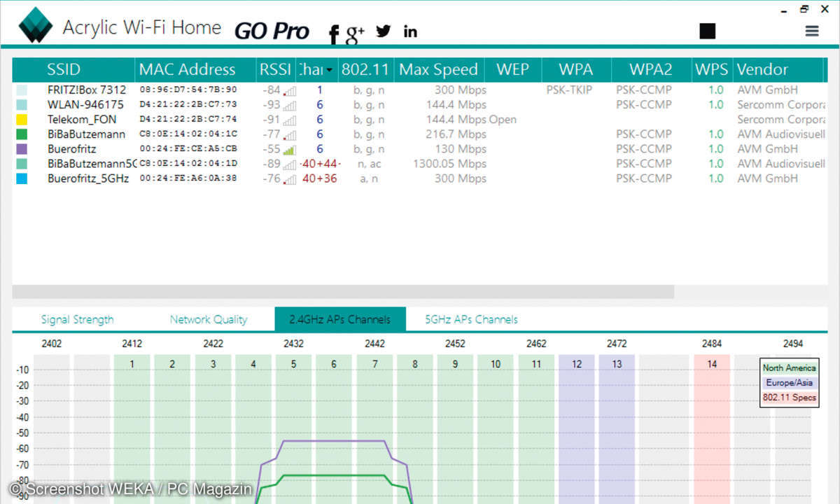The height and width of the screenshot is (504, 840).
Task: Click channel 1 label in the chart
Action: pos(132,364)
